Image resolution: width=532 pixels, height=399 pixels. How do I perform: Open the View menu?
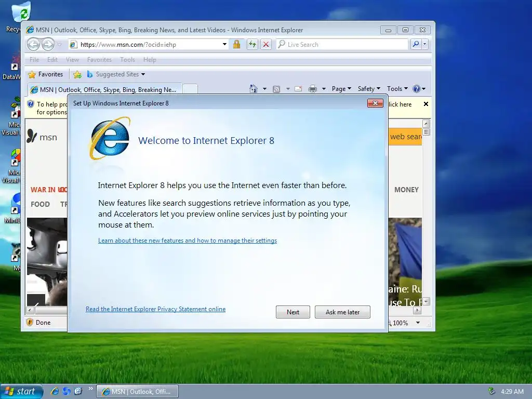[x=72, y=60]
